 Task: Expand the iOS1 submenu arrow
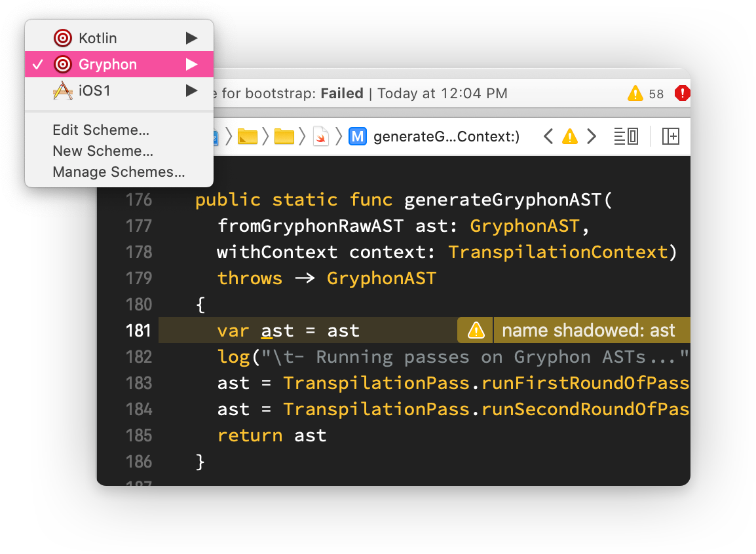tap(192, 90)
